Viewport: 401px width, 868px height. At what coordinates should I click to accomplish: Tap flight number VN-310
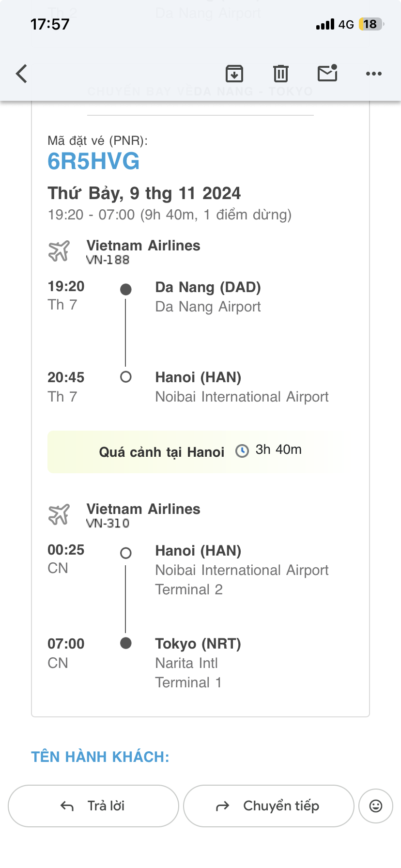(108, 523)
